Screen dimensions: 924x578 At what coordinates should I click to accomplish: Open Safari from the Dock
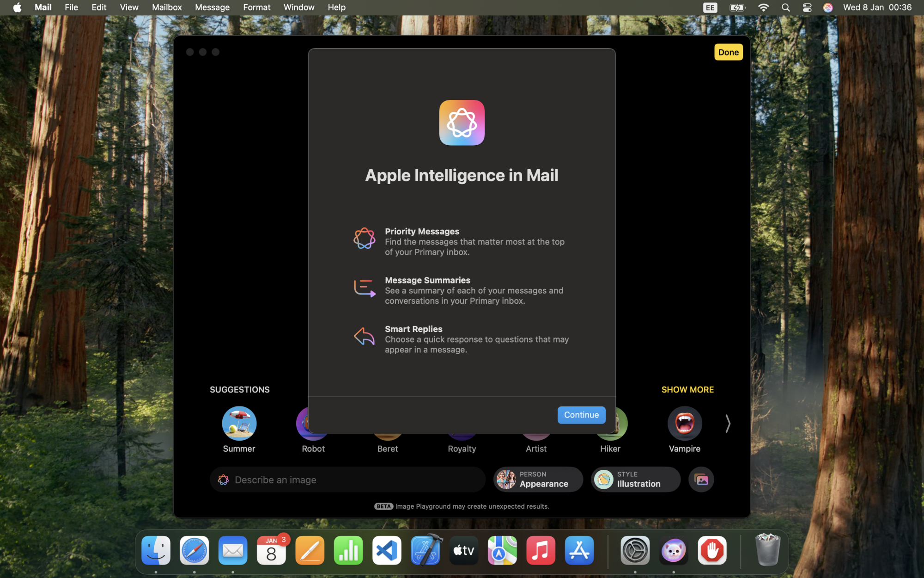(194, 550)
